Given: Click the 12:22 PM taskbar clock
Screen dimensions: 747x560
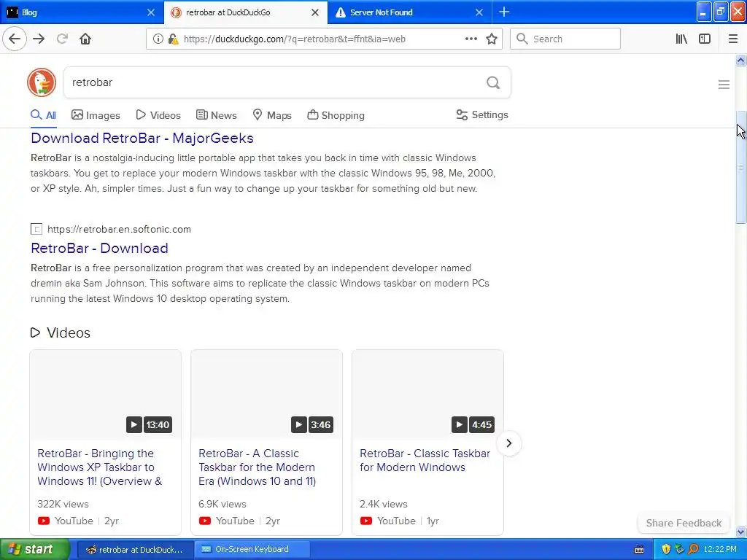Looking at the screenshot, I should pos(720,549).
